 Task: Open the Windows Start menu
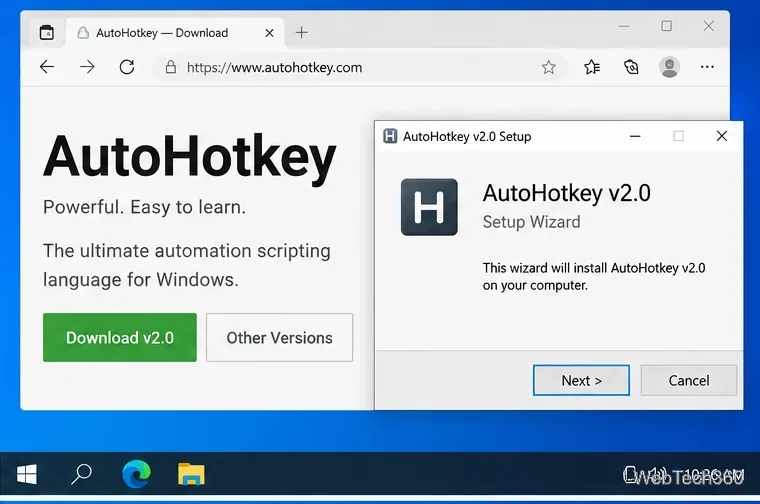pos(27,474)
